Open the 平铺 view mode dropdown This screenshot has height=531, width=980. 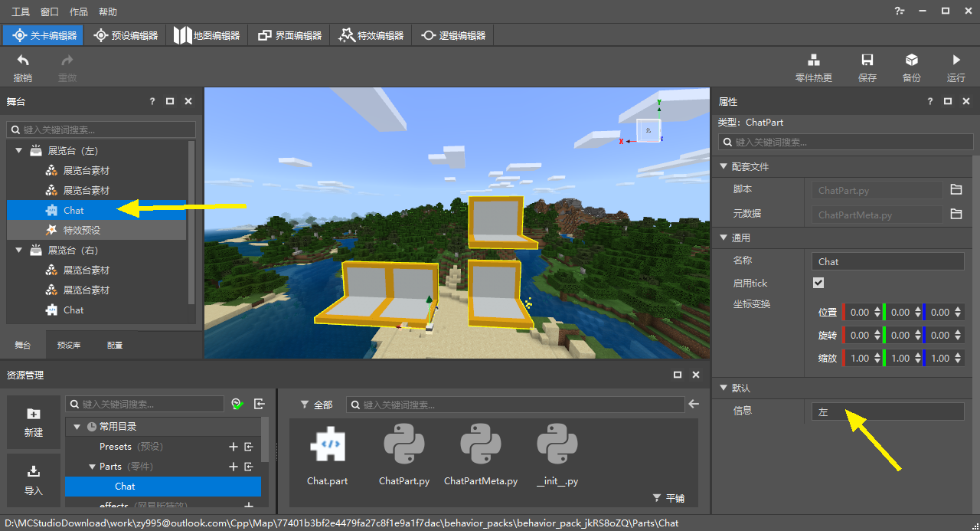pyautogui.click(x=668, y=498)
